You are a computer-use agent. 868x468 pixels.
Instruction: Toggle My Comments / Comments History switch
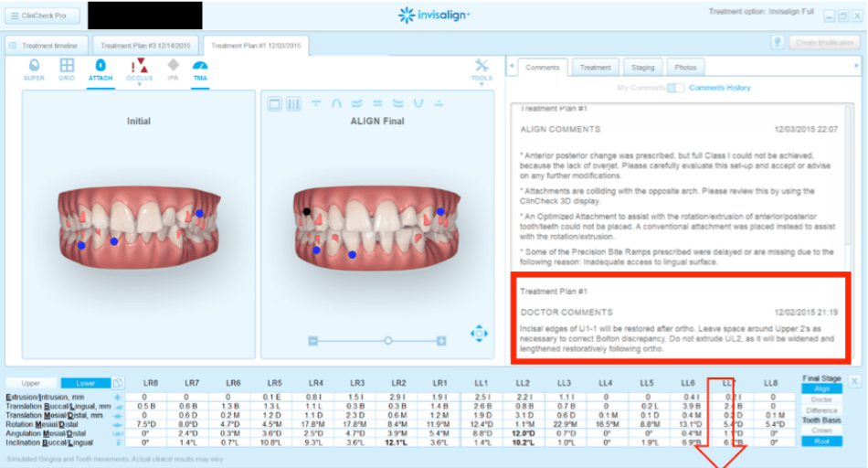(675, 88)
